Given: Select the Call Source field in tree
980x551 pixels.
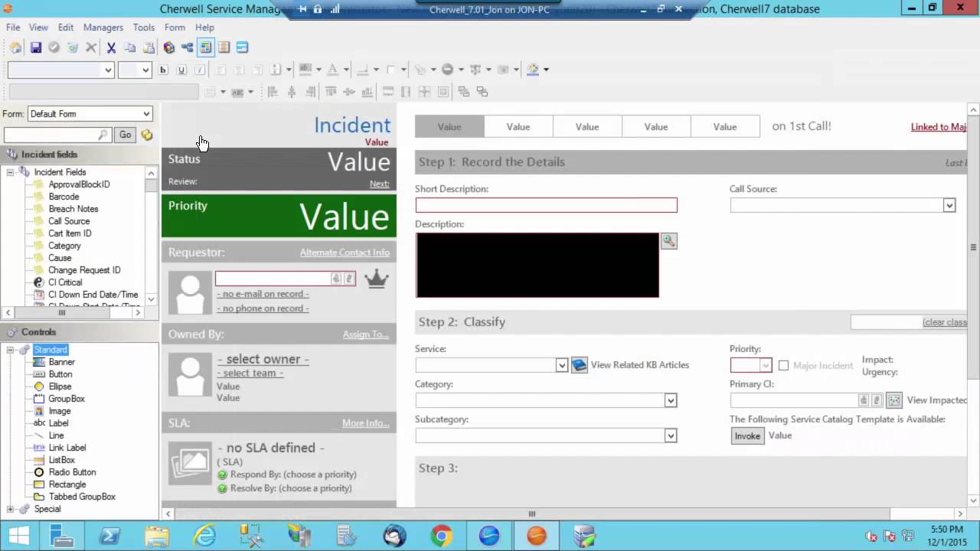Looking at the screenshot, I should click(69, 221).
